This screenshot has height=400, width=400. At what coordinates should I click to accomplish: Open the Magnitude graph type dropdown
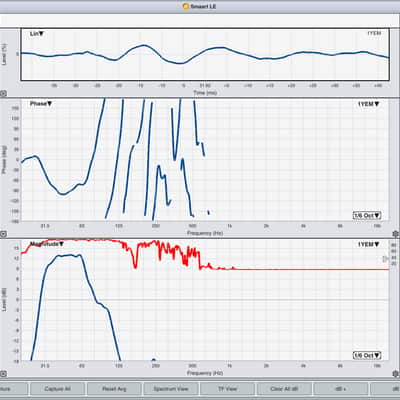coord(47,244)
